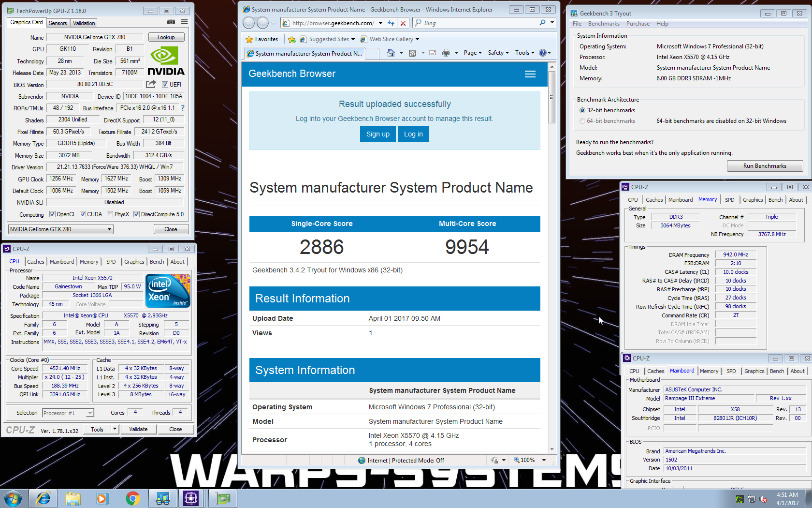Click the IE stop (red X) icon
Viewport: 812px width, 508px height.
[403, 23]
